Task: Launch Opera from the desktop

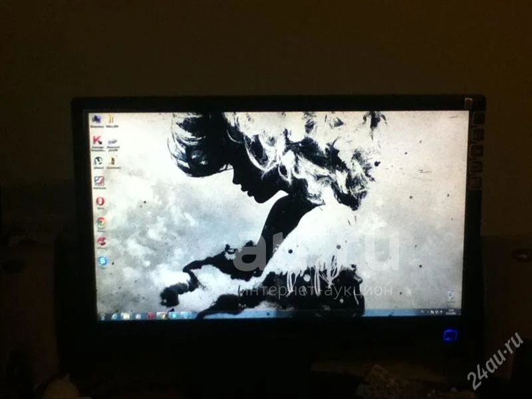Action: 100,203
